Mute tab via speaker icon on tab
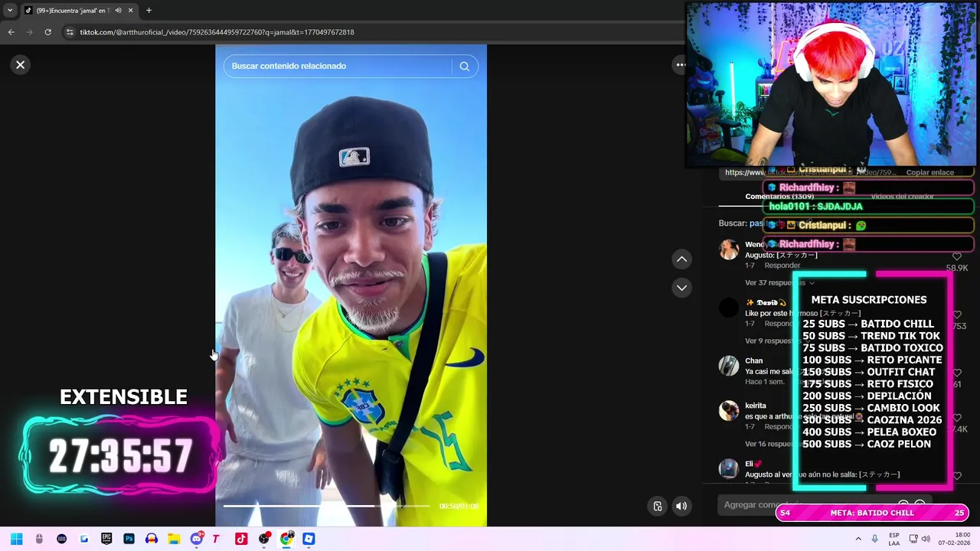Screen dimensions: 980x551 [118, 11]
